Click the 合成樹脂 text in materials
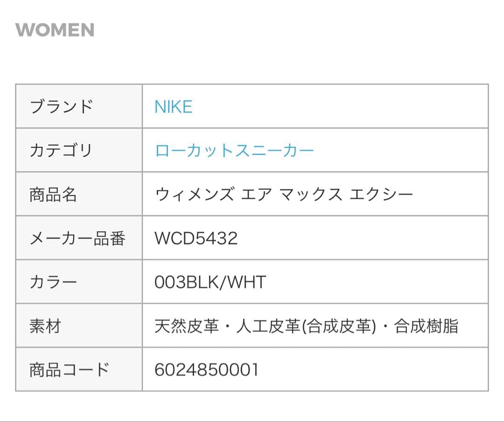The height and width of the screenshot is (422, 504). pos(426,326)
